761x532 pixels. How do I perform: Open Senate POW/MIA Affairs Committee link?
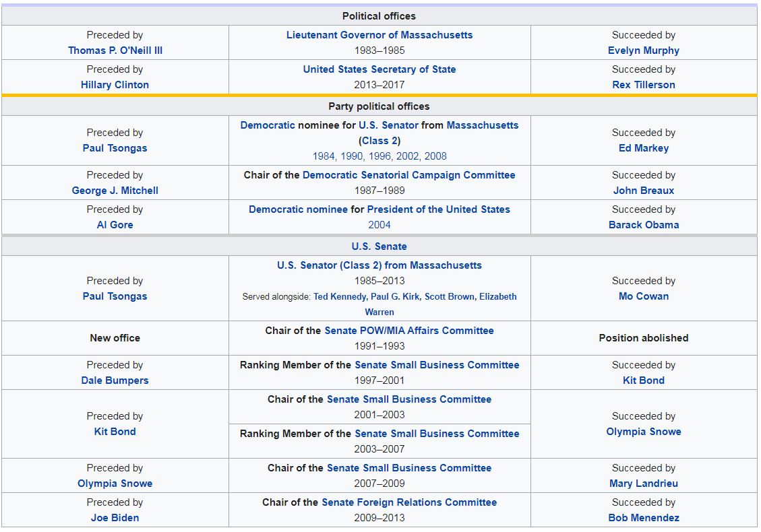click(409, 331)
